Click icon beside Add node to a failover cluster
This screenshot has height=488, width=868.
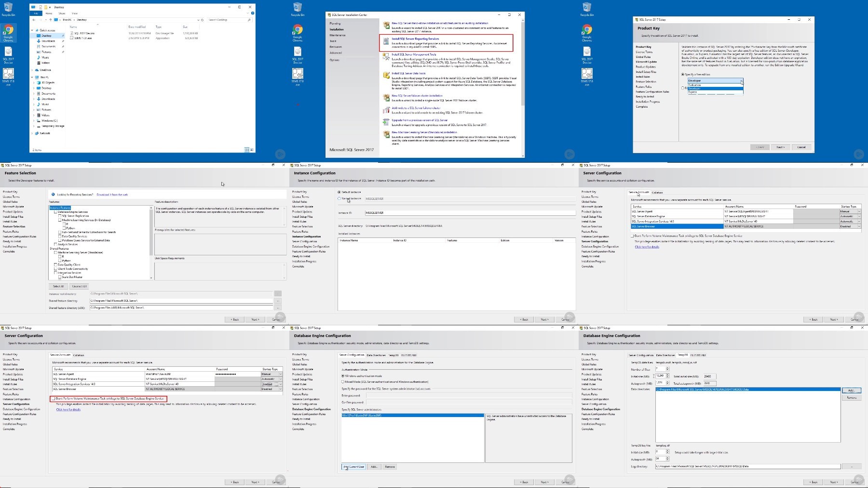point(386,110)
